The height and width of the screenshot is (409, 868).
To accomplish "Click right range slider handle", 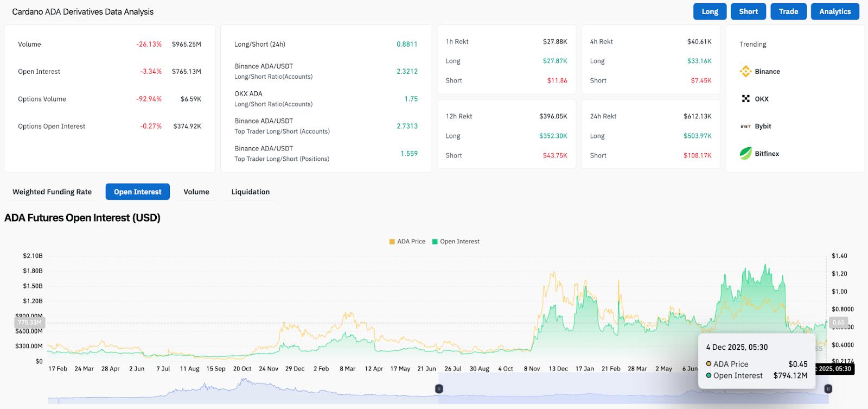I will click(828, 389).
